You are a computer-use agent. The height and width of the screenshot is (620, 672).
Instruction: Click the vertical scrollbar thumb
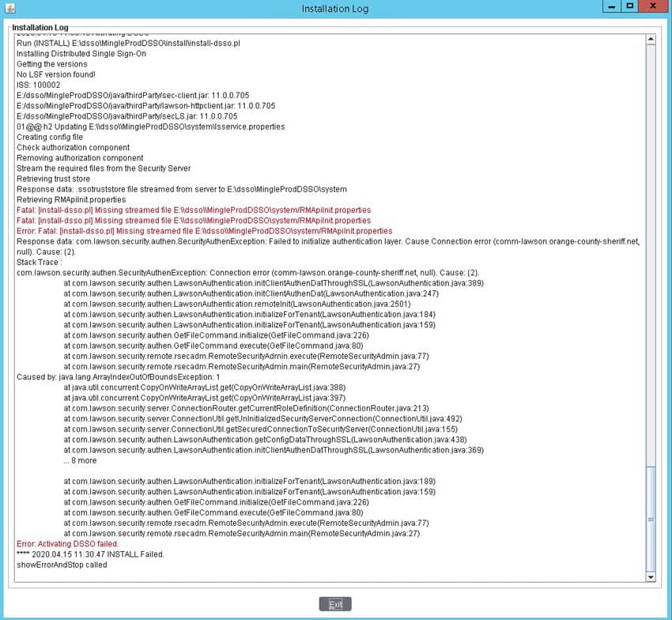point(651,520)
